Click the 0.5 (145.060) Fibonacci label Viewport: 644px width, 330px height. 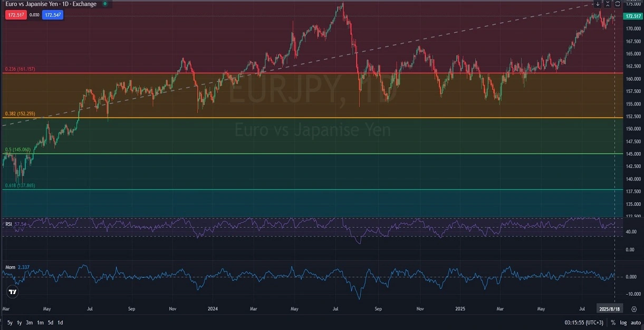click(17, 150)
